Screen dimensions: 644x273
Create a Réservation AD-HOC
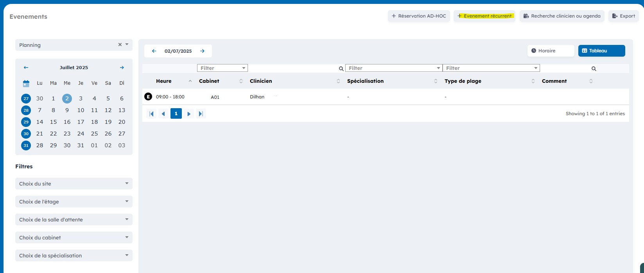point(419,16)
